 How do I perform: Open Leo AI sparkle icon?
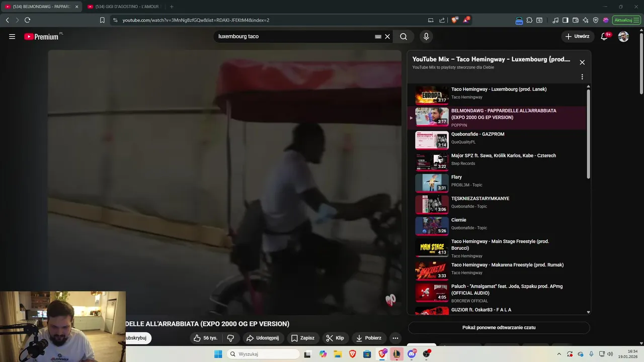[x=586, y=20]
